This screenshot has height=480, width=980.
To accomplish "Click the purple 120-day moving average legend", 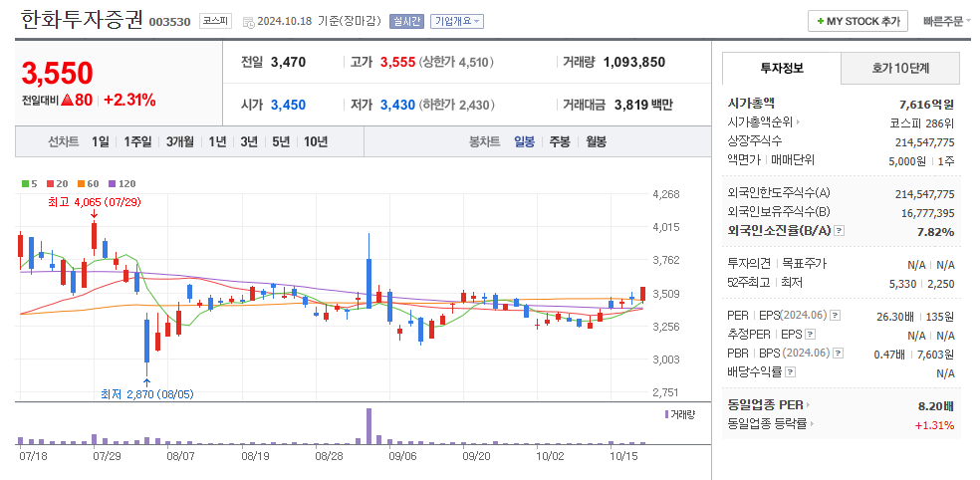I will (x=122, y=184).
